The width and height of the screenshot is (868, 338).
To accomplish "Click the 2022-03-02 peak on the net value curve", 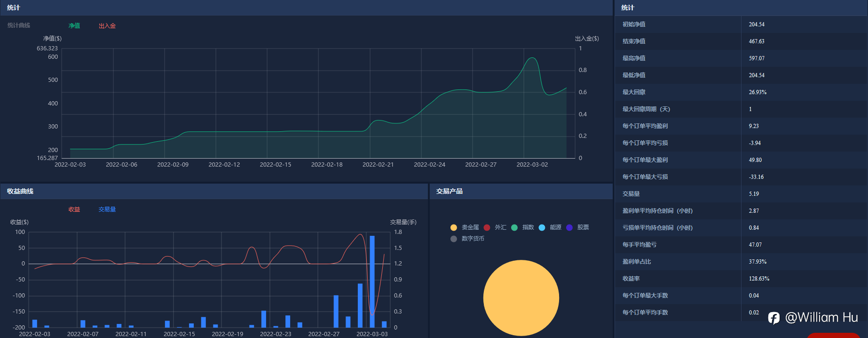I will click(x=532, y=58).
